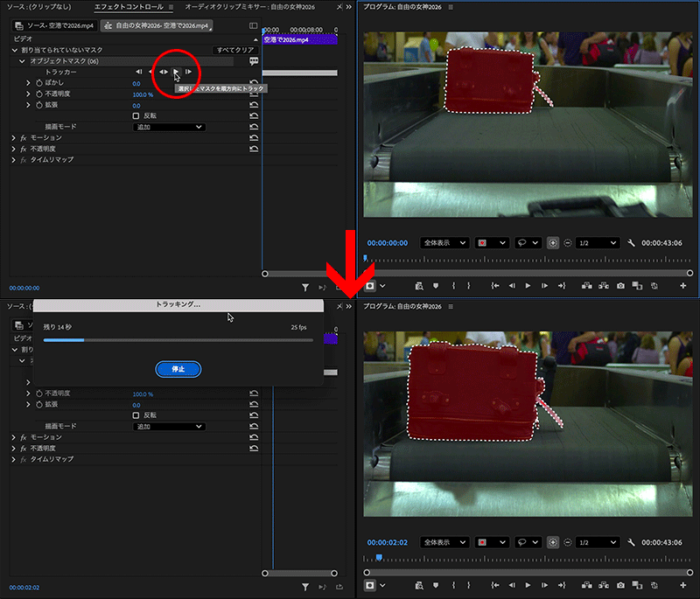Image resolution: width=700 pixels, height=599 pixels.
Task: Click the plus button editor icon in the bottom monitor
Action: (x=682, y=585)
